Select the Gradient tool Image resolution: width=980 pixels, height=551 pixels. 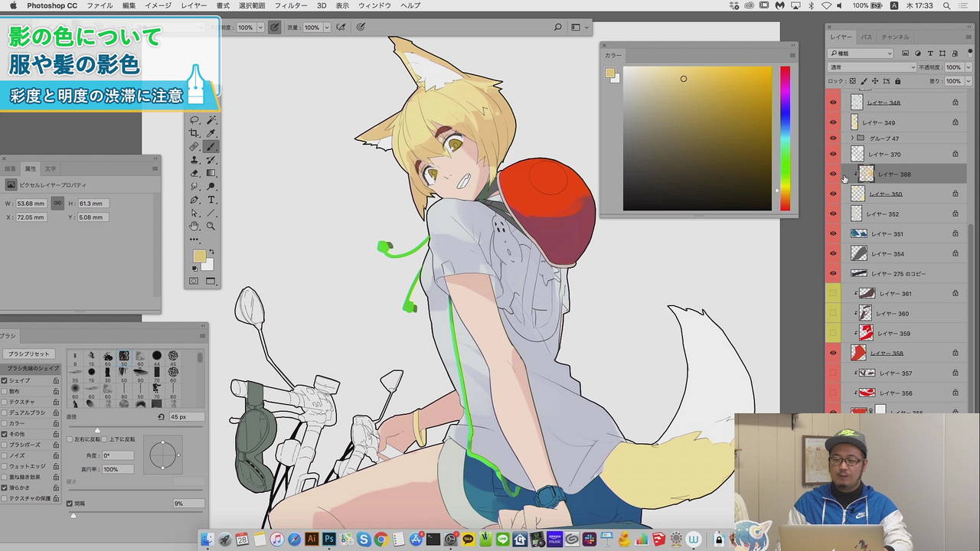coord(211,173)
